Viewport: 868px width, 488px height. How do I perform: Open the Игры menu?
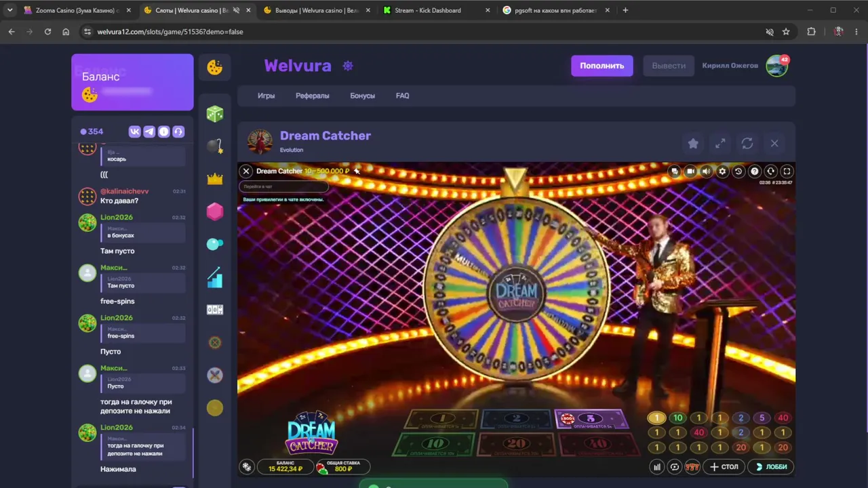(x=266, y=96)
